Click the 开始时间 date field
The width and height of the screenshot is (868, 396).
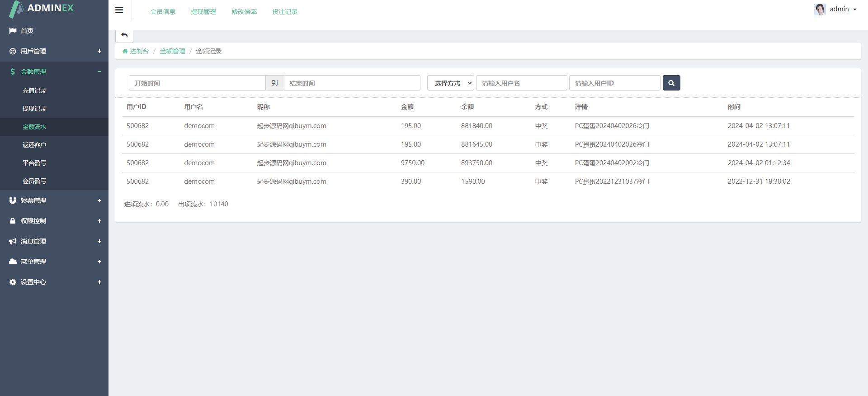coord(197,83)
